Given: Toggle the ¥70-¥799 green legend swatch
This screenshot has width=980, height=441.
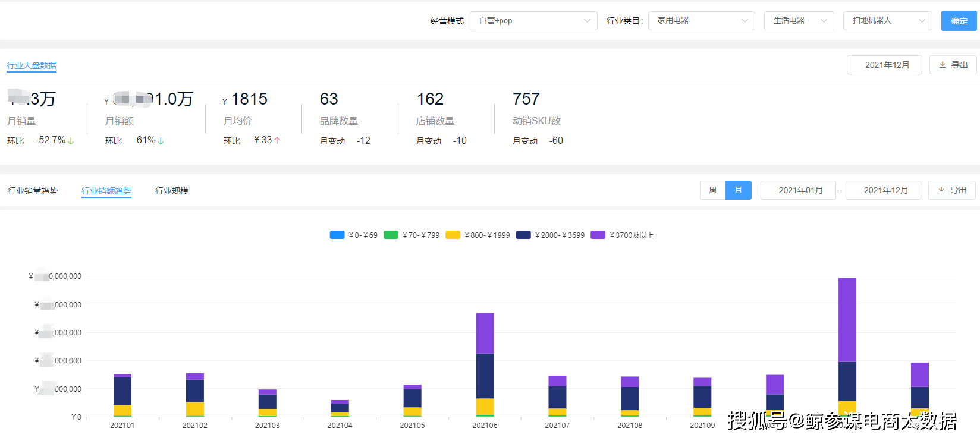Looking at the screenshot, I should pos(391,235).
